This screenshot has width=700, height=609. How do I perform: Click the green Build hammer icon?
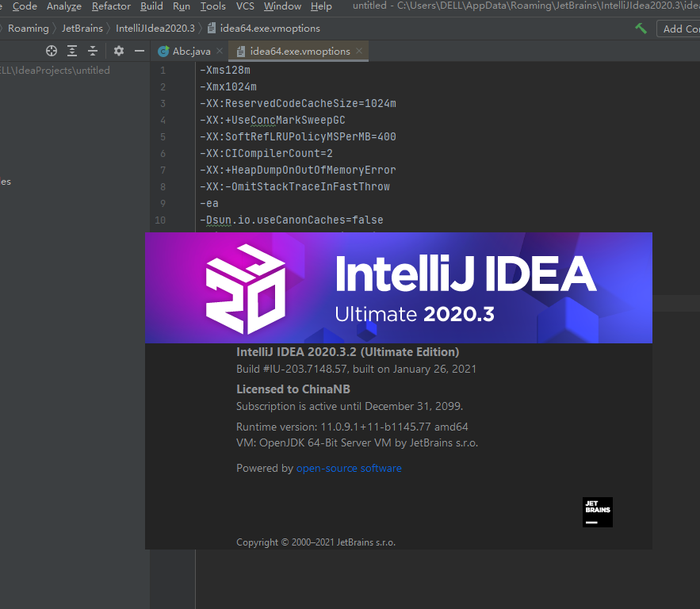(x=641, y=28)
